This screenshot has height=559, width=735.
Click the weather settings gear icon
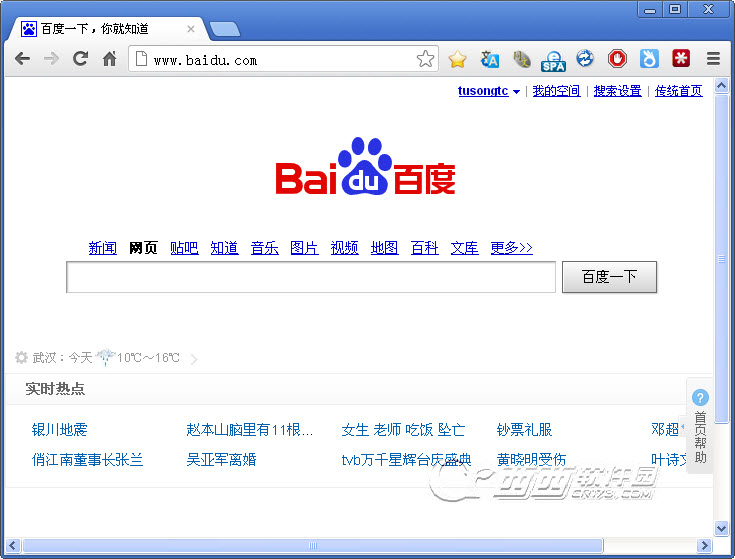(x=21, y=358)
